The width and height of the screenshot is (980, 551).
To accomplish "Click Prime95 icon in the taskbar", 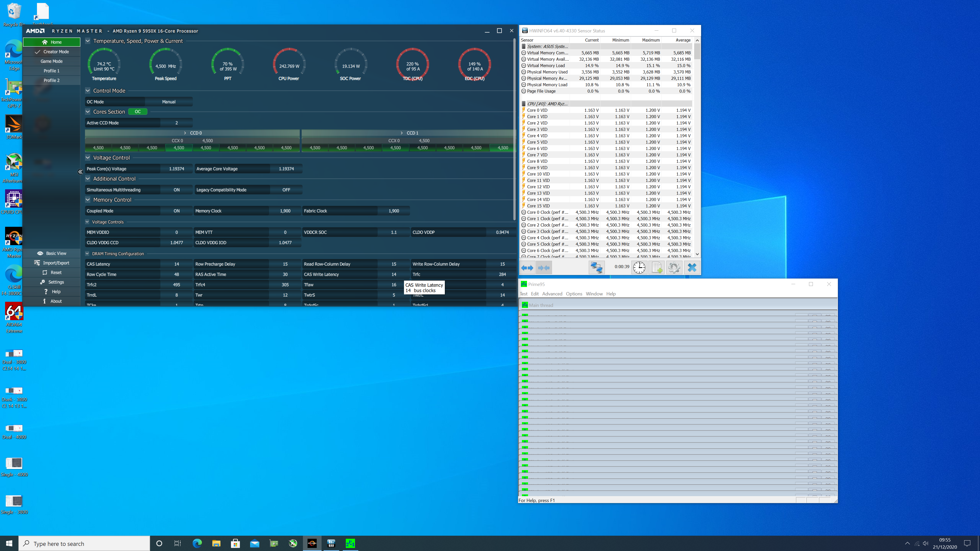I will [x=350, y=543].
